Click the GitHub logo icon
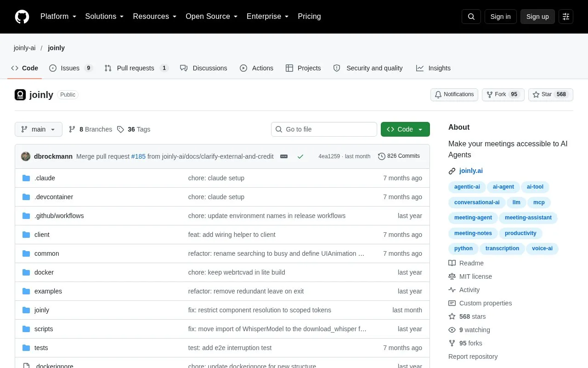Image resolution: width=588 pixels, height=368 pixels. [22, 17]
